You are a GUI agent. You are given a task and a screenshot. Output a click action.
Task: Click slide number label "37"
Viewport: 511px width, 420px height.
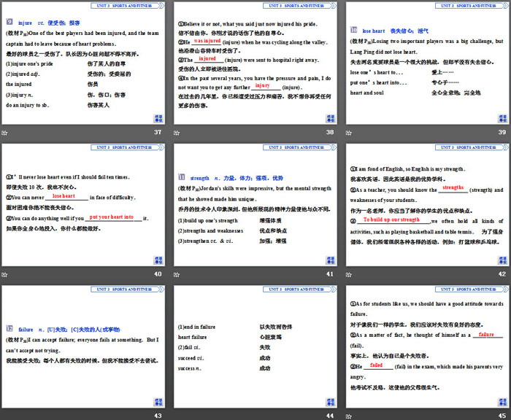pos(158,132)
